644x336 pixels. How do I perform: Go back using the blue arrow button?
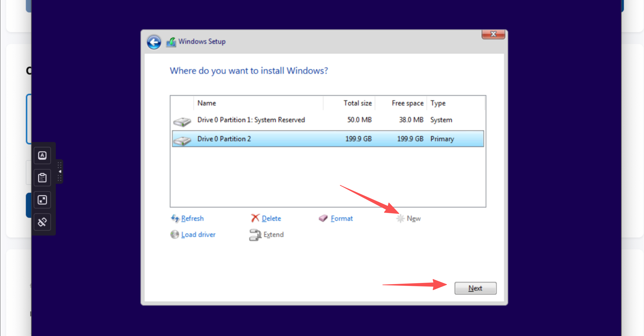(x=154, y=42)
